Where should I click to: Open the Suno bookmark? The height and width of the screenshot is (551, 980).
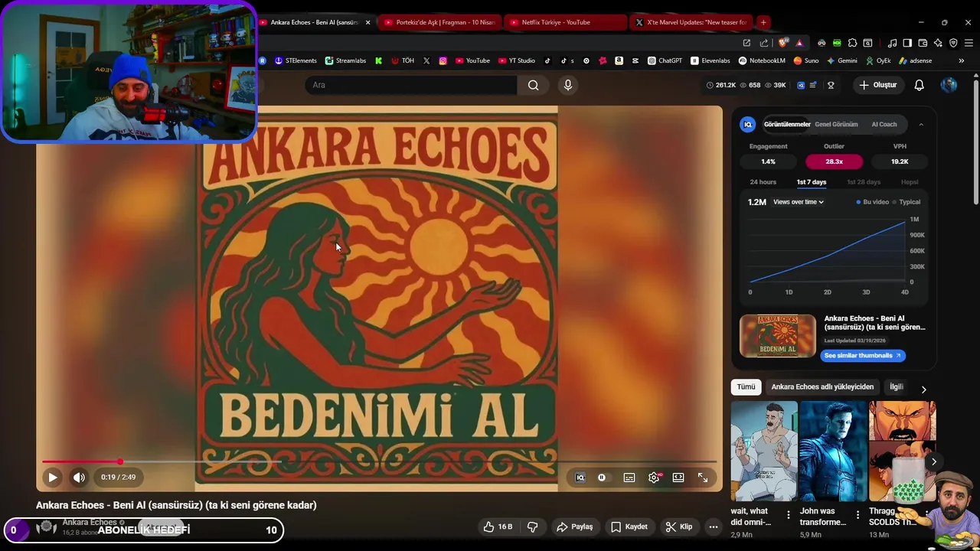pos(806,60)
